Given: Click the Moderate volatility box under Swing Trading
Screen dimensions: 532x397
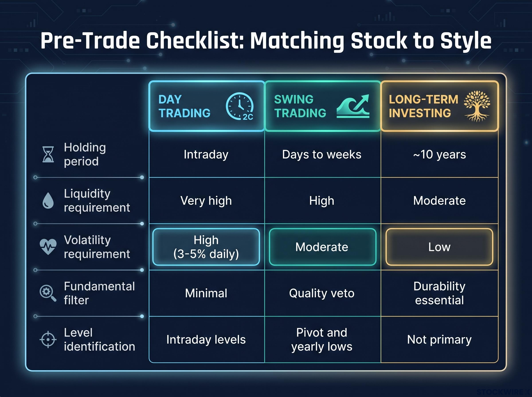Looking at the screenshot, I should click(x=323, y=247).
